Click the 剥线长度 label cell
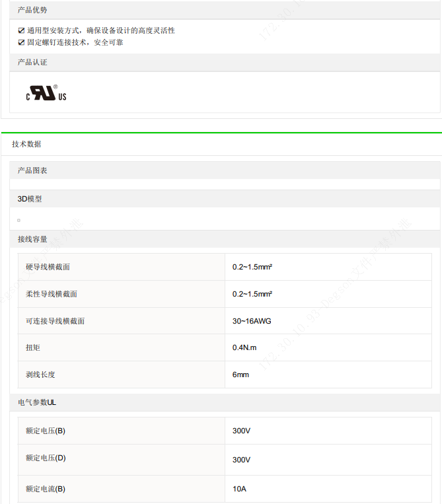The height and width of the screenshot is (504, 442). [122, 375]
